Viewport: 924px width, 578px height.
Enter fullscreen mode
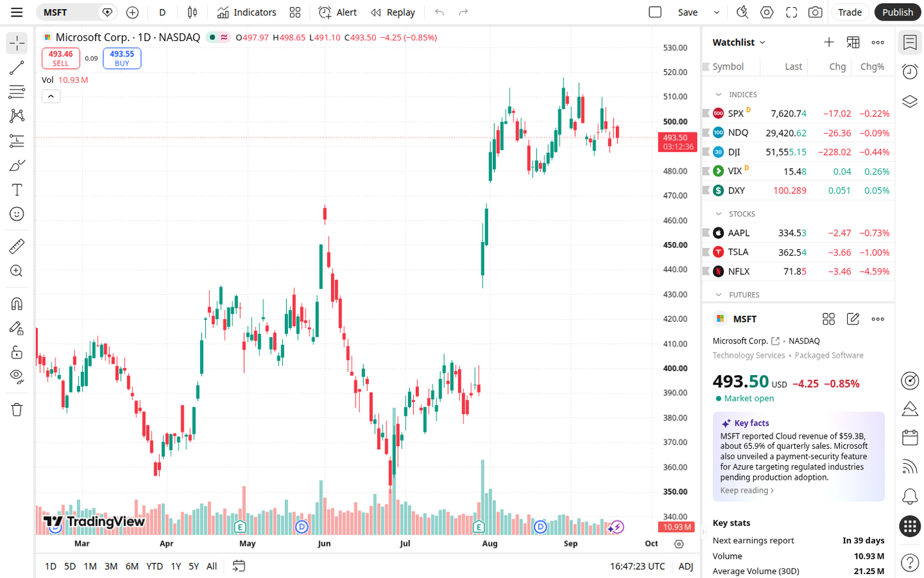(x=792, y=12)
